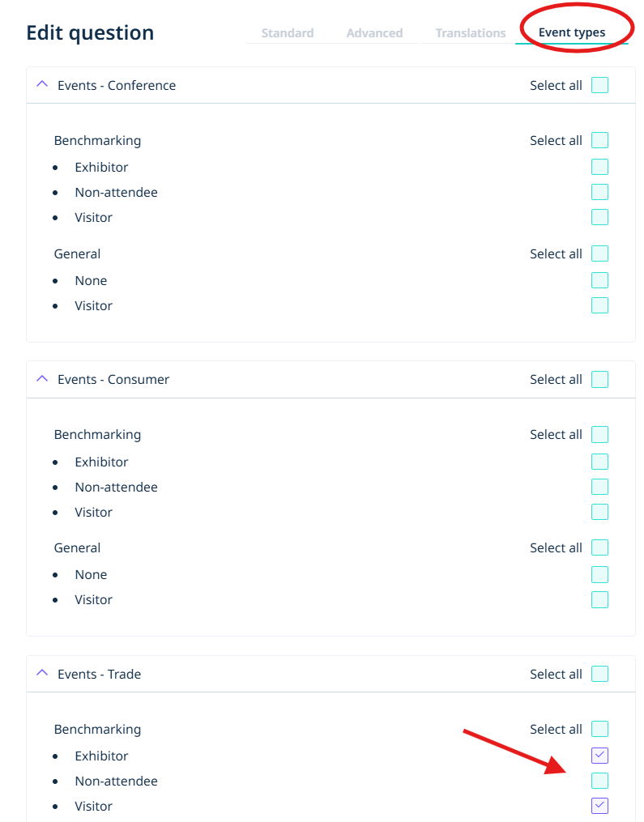The image size is (644, 822).
Task: Check Select all for Events - Conference
Action: pos(599,85)
